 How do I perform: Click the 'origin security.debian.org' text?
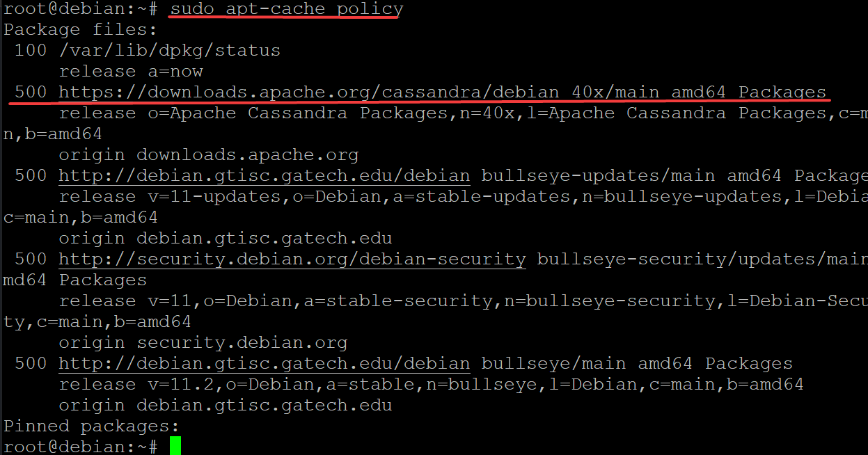click(x=203, y=342)
